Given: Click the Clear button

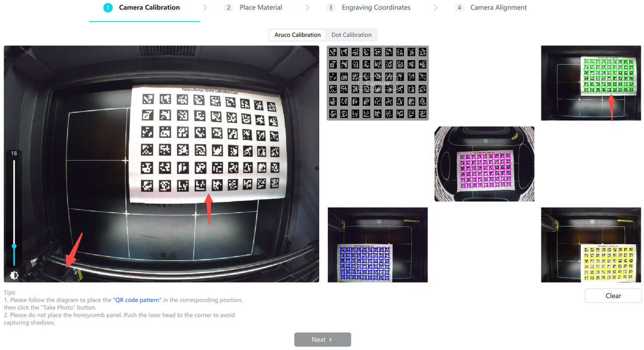Looking at the screenshot, I should pyautogui.click(x=613, y=296).
